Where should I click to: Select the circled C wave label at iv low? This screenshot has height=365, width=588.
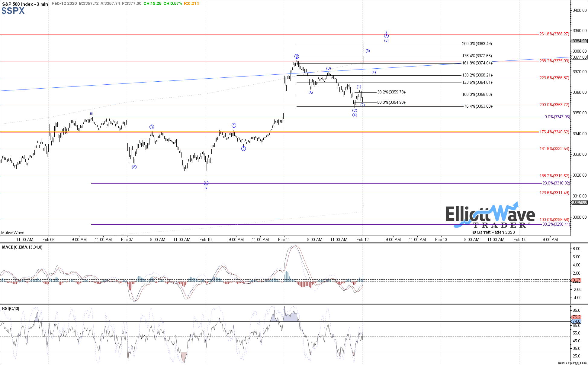click(206, 183)
